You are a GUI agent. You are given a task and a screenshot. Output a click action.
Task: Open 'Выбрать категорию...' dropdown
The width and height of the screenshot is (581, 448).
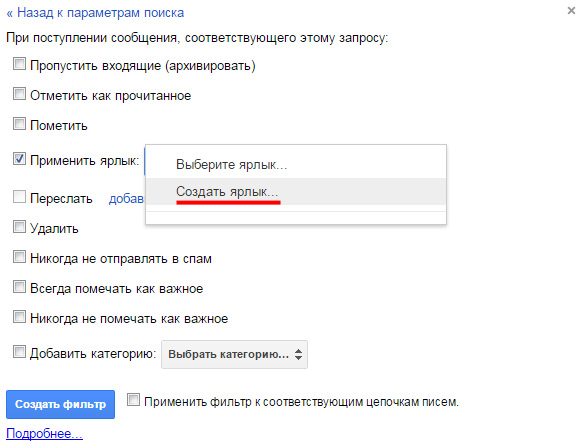click(234, 355)
